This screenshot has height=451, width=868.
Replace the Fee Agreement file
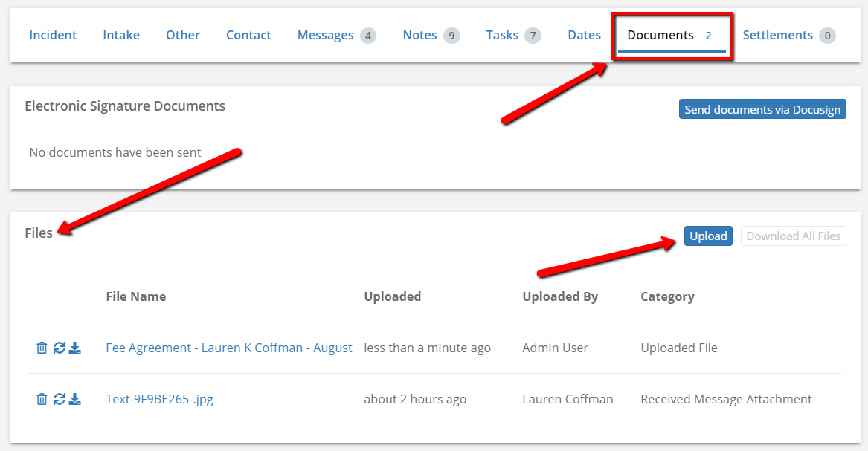click(x=58, y=347)
